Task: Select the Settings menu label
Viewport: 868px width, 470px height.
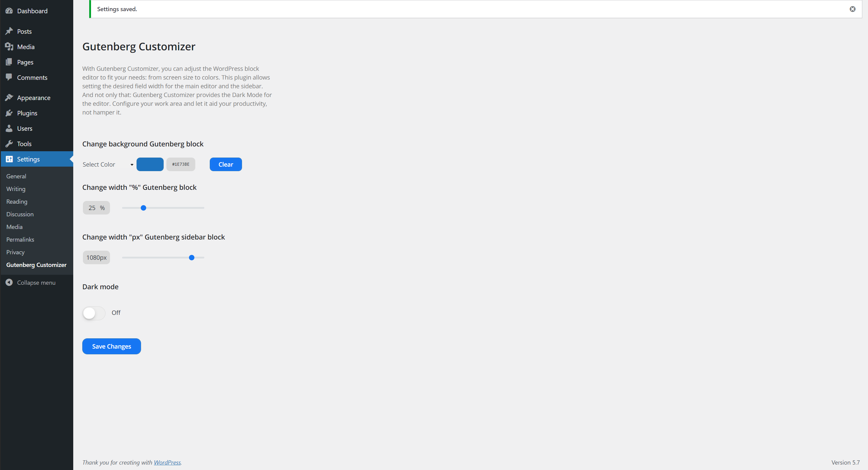Action: 28,159
